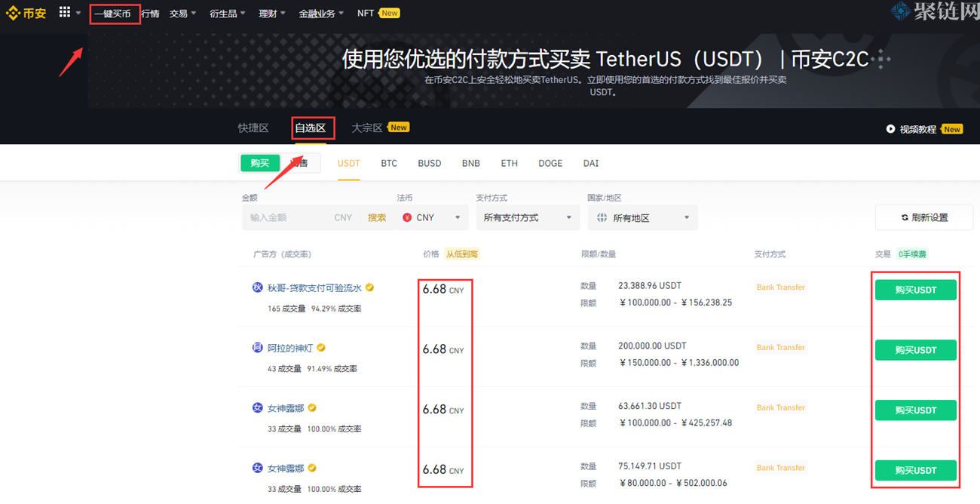Viewport: 980px width, 504px height.
Task: Click the verified badge beside 女神露娜
Action: (x=312, y=407)
